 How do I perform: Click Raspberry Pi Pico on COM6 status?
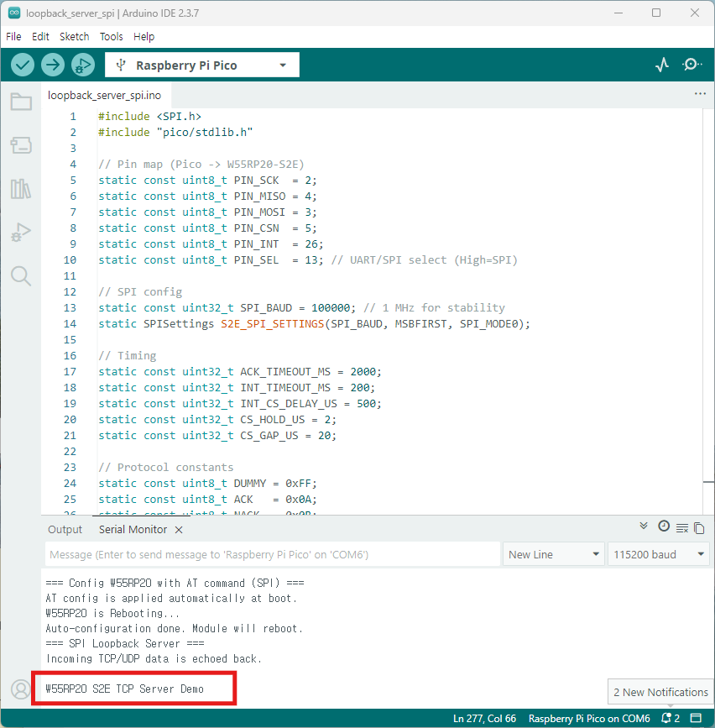[589, 719]
